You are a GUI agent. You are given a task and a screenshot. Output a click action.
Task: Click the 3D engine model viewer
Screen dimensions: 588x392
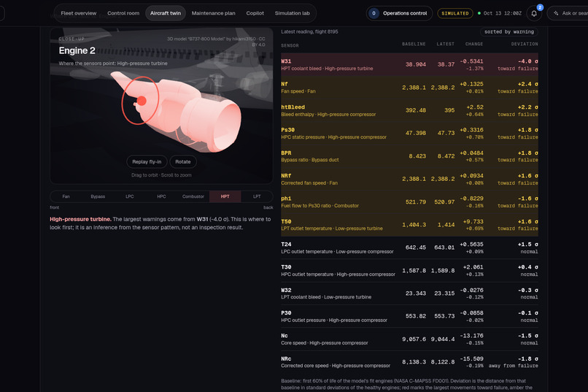[x=161, y=106]
